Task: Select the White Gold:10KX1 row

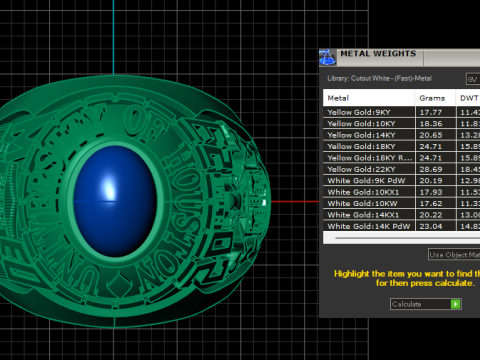Action: pos(402,192)
